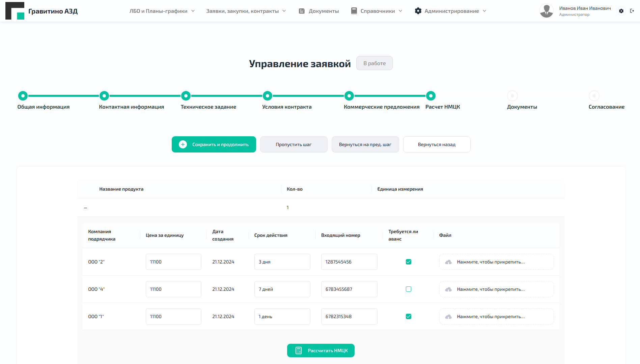Screen dimensions: 640x364
Task: Open settings via top-right gear icon
Action: 621,11
